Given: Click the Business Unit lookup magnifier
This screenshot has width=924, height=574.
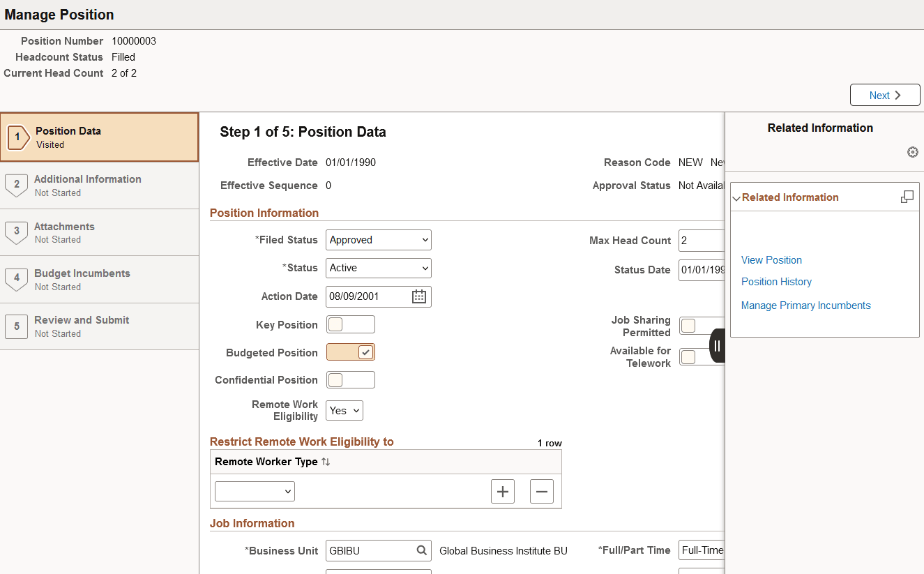Looking at the screenshot, I should coord(422,550).
